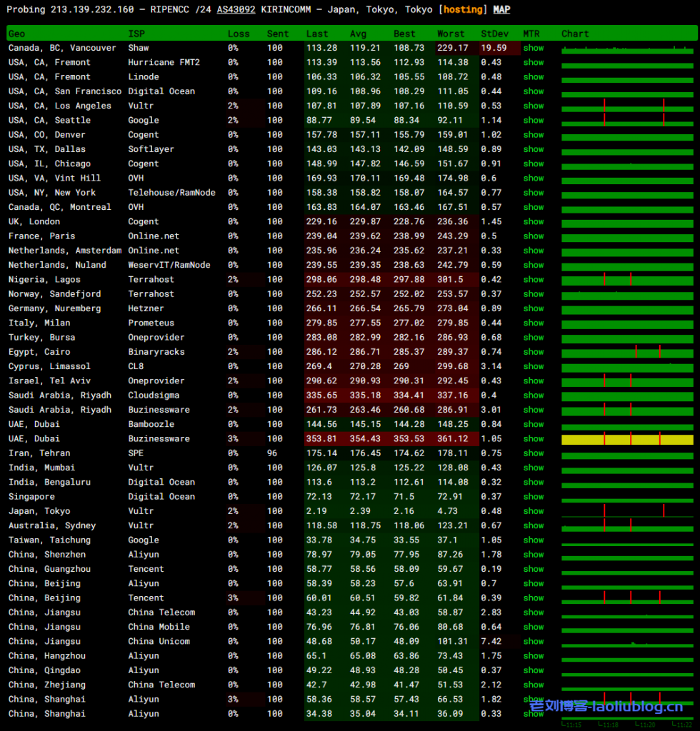The image size is (700, 731).
Task: Open the chart for Canada Vancouver Shaw
Action: 627,49
